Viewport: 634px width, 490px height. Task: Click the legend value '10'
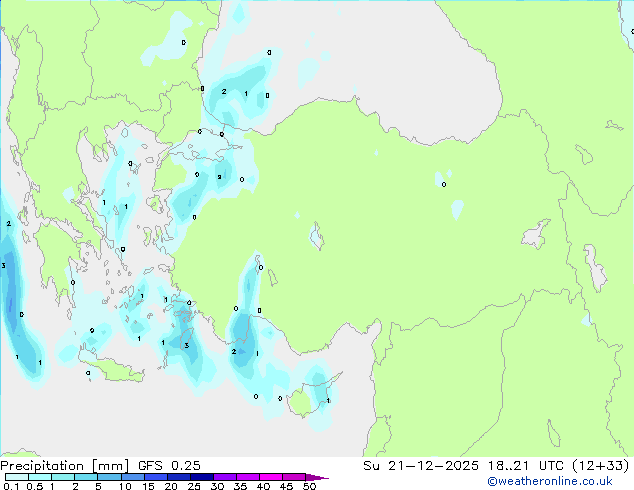pos(125,486)
